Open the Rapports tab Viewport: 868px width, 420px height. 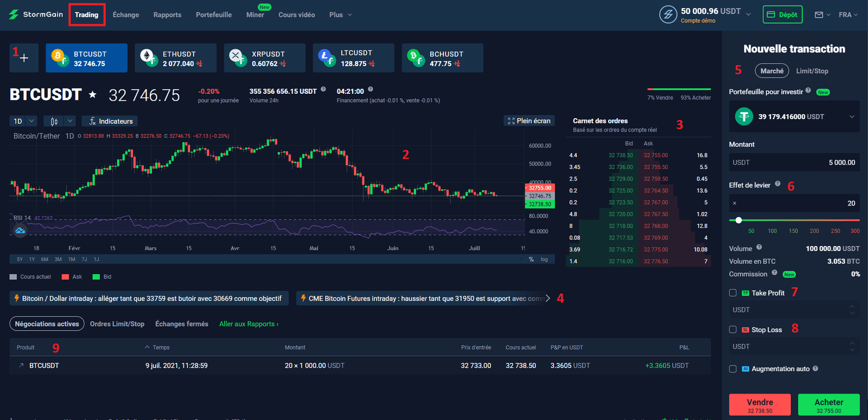click(x=167, y=15)
